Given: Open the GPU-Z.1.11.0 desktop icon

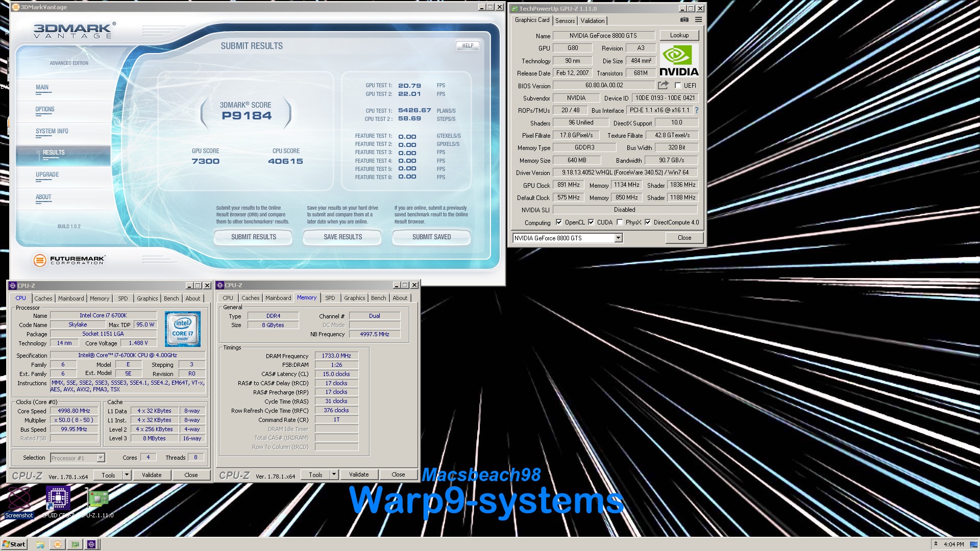Looking at the screenshot, I should pyautogui.click(x=97, y=503).
